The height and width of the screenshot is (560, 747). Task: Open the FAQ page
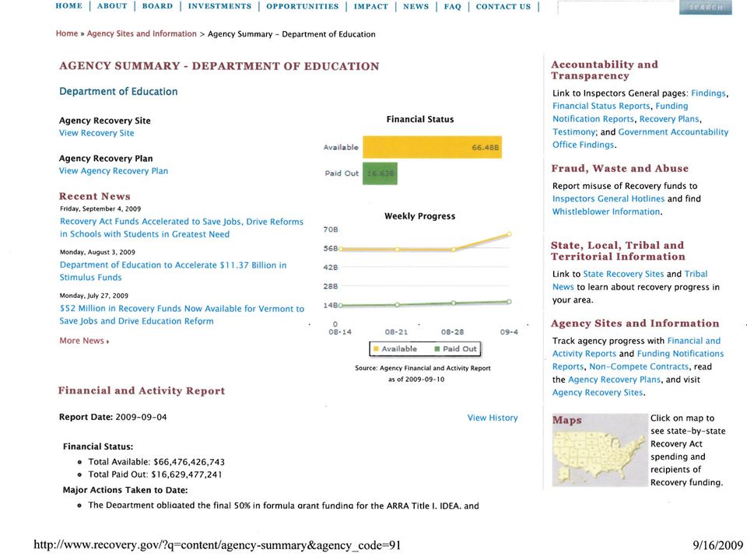coord(452,6)
